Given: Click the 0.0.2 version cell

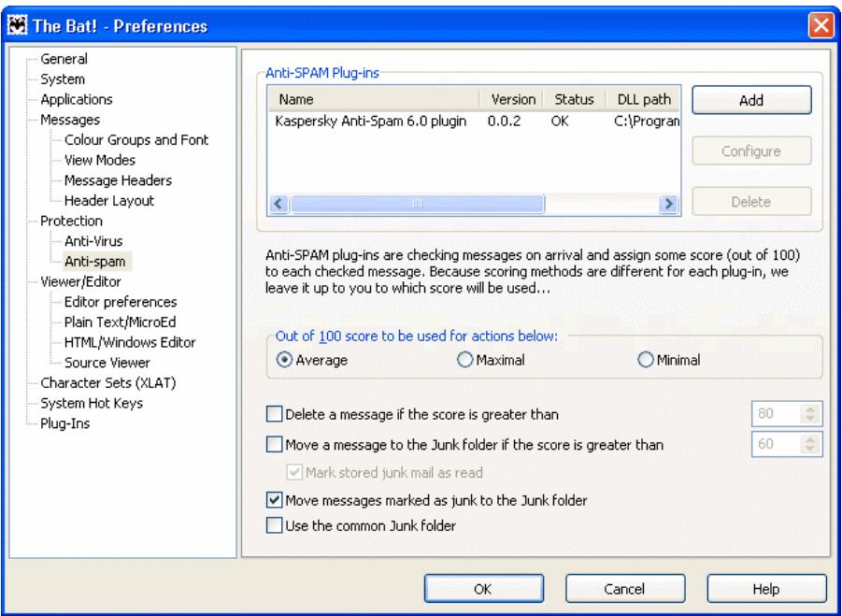Looking at the screenshot, I should 505,122.
